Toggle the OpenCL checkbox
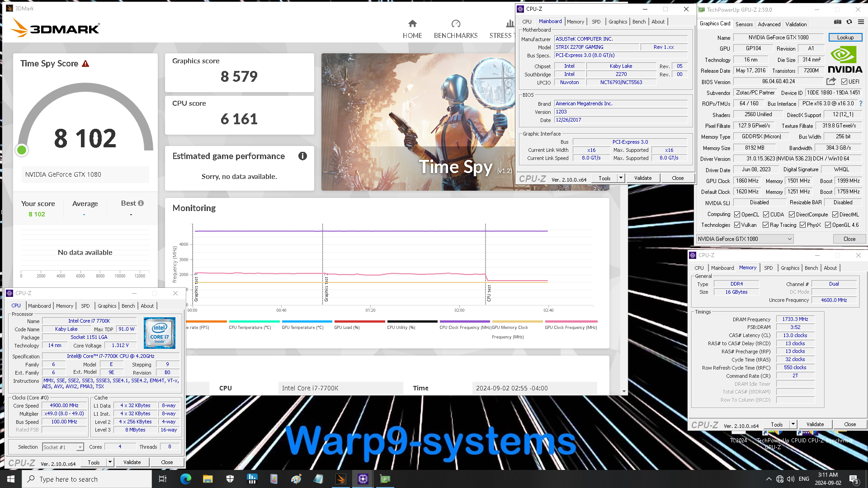868x488 pixels. [x=737, y=215]
